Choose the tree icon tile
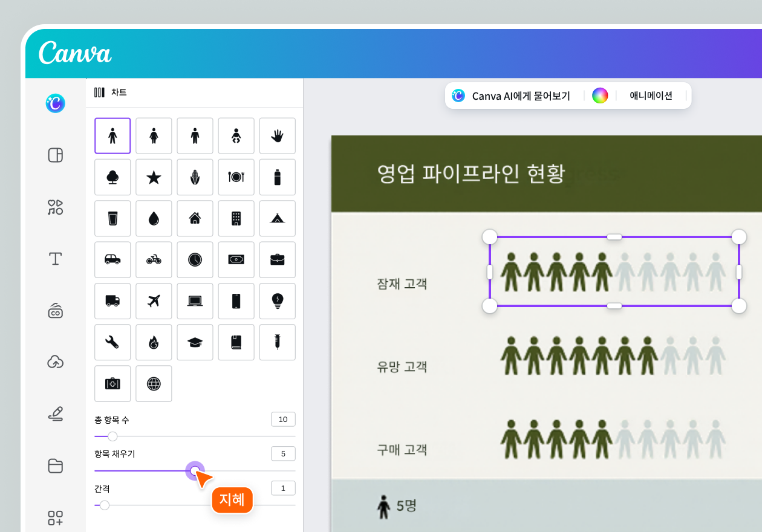762x532 pixels. (x=112, y=177)
